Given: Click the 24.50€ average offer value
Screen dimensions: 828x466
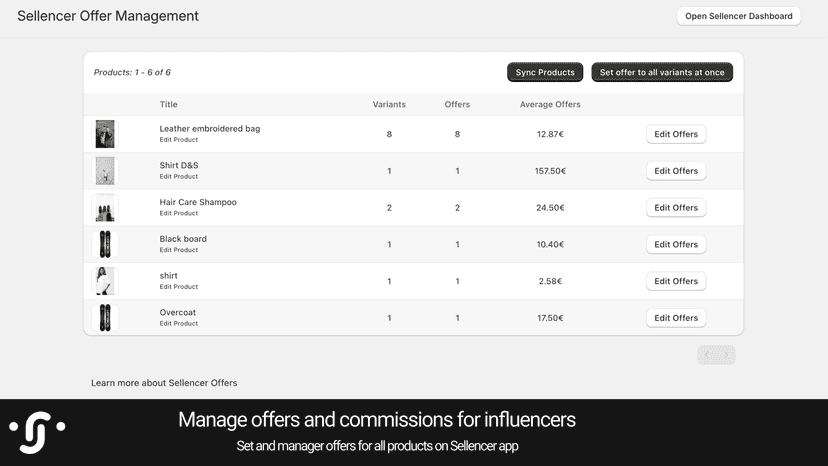Looking at the screenshot, I should [x=550, y=208].
